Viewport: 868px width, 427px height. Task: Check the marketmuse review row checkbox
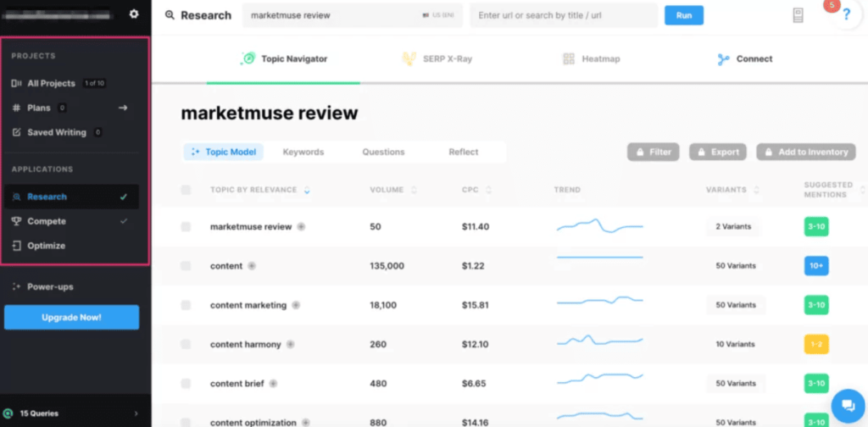pyautogui.click(x=186, y=227)
